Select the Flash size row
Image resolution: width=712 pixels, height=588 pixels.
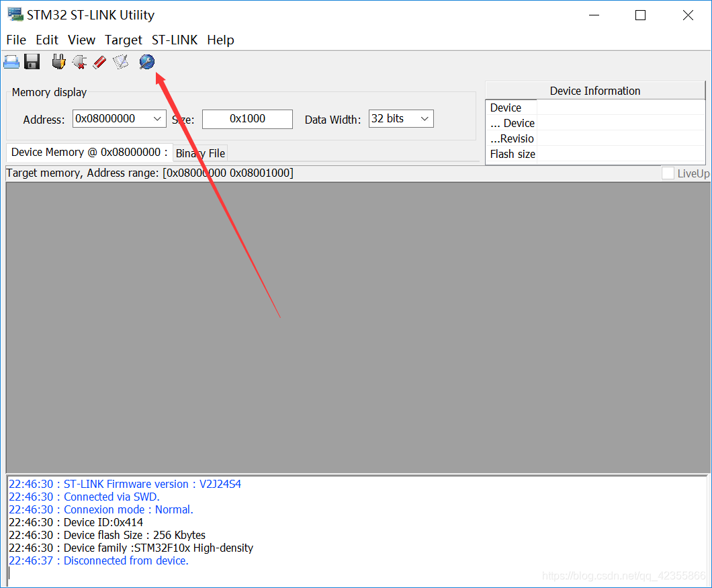pos(595,154)
